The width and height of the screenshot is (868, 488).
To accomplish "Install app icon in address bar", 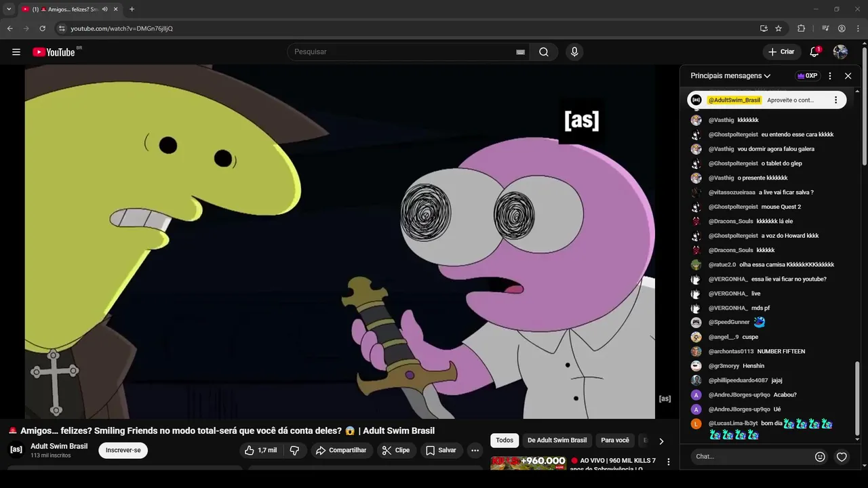I will pyautogui.click(x=764, y=28).
